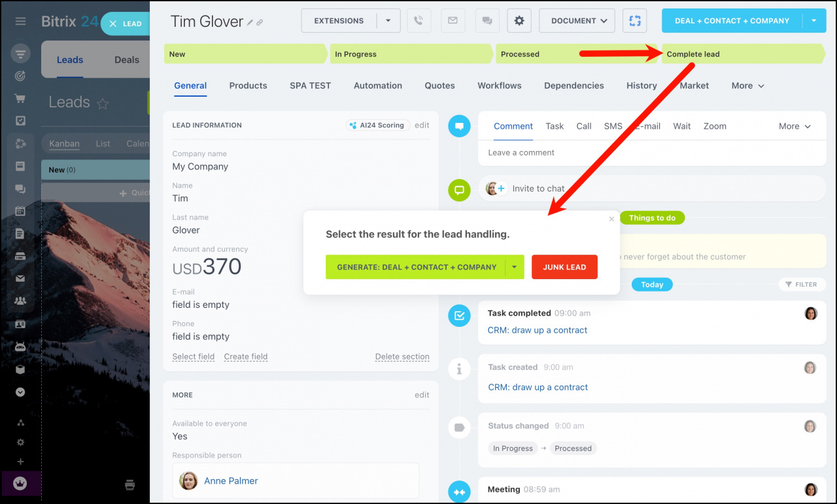The width and height of the screenshot is (837, 504).
Task: Open the CRM funnel icon in the sidebar
Action: coord(20,54)
